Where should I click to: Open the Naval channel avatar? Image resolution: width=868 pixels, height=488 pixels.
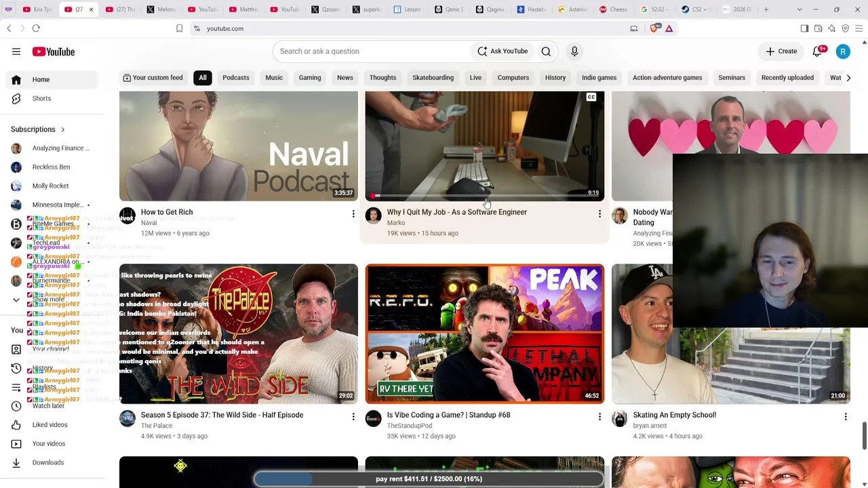pyautogui.click(x=127, y=216)
